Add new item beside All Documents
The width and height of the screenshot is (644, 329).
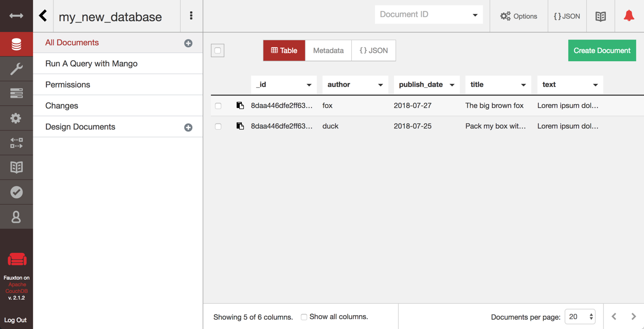coord(188,43)
